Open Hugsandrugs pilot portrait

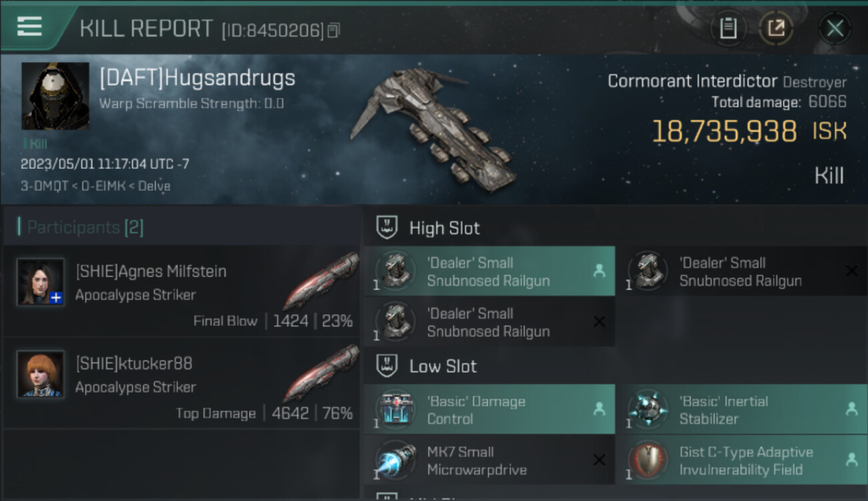pyautogui.click(x=55, y=96)
